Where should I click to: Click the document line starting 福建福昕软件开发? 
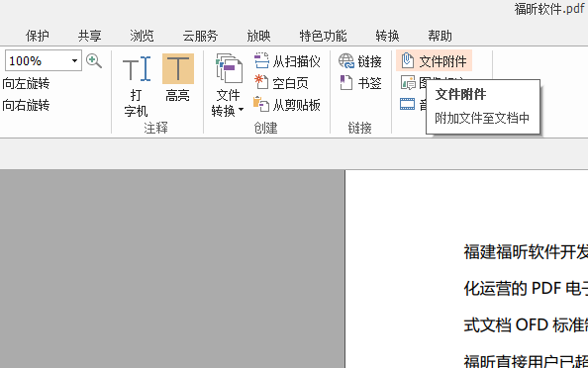[526, 252]
